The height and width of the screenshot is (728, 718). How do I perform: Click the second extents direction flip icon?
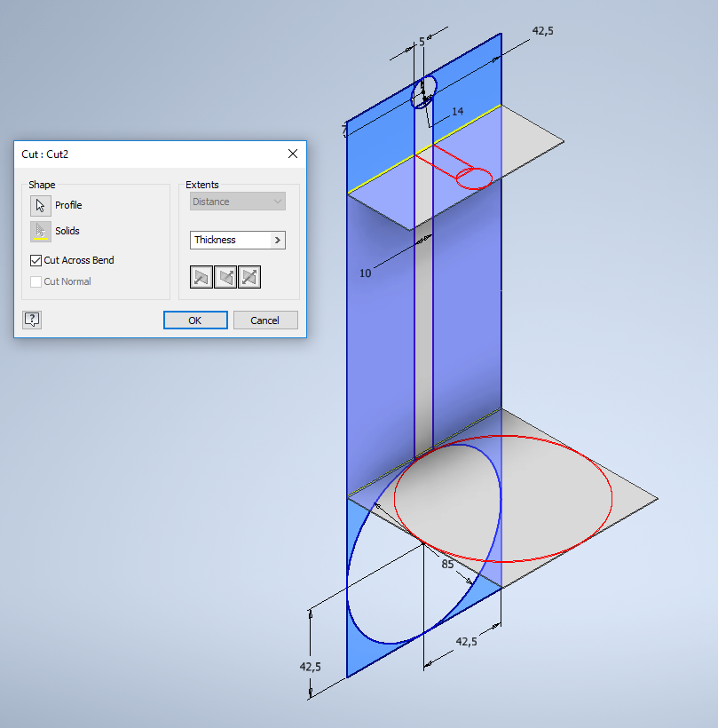(x=225, y=276)
